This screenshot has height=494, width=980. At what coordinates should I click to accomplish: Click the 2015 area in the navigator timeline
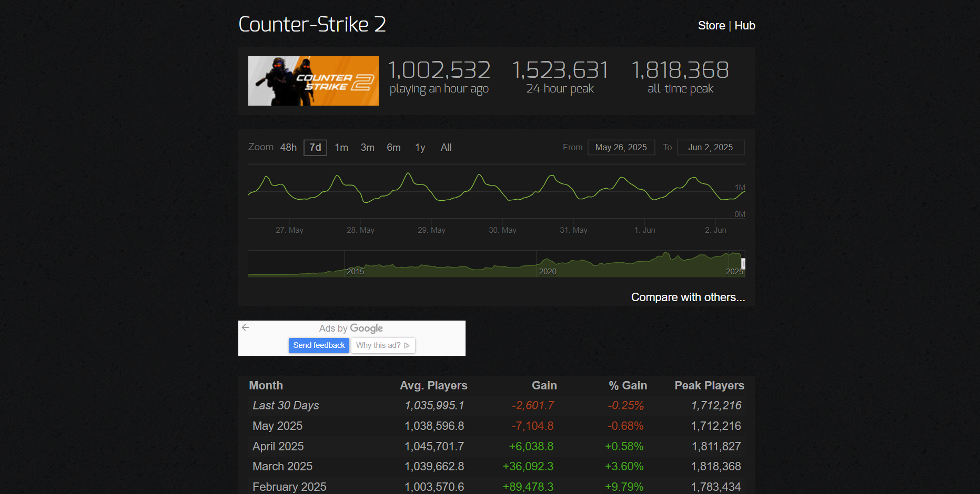point(355,268)
